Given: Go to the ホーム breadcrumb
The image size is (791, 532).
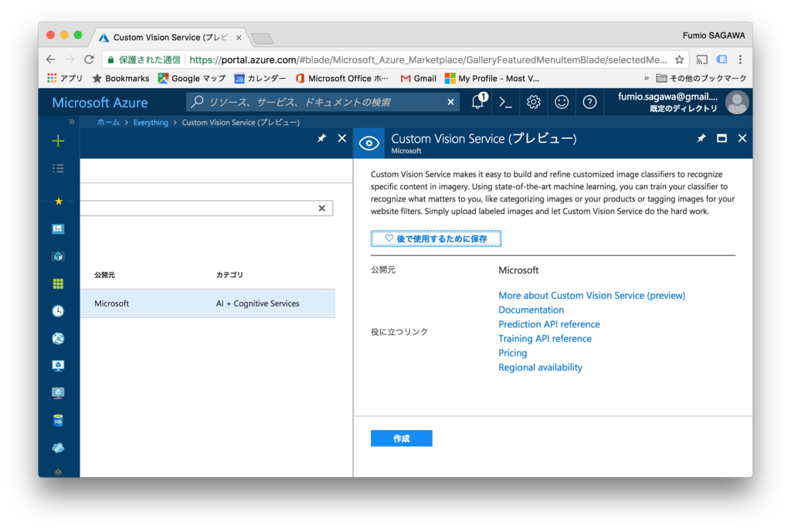Looking at the screenshot, I should tap(108, 123).
